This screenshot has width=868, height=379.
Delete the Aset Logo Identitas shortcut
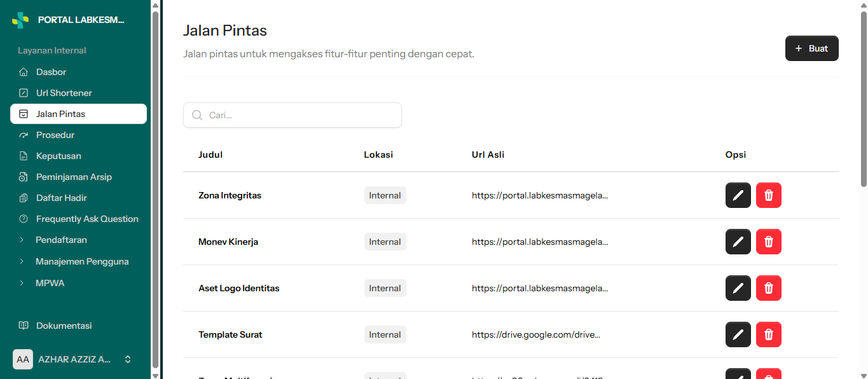pyautogui.click(x=769, y=288)
